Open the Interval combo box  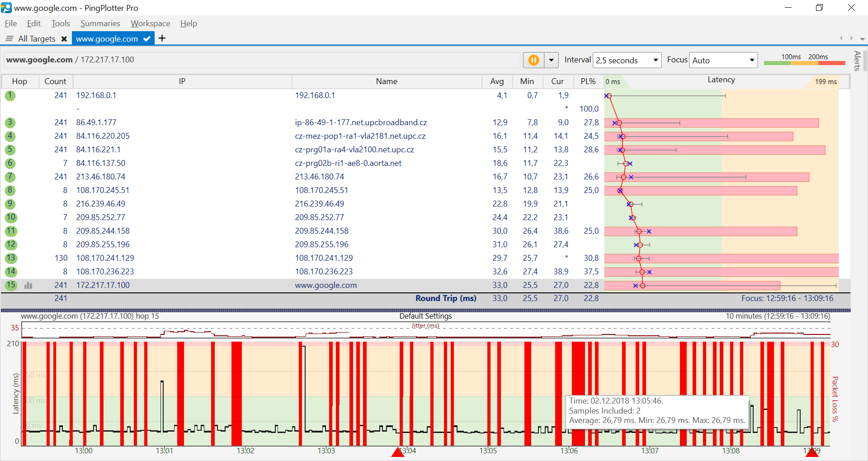tap(627, 60)
